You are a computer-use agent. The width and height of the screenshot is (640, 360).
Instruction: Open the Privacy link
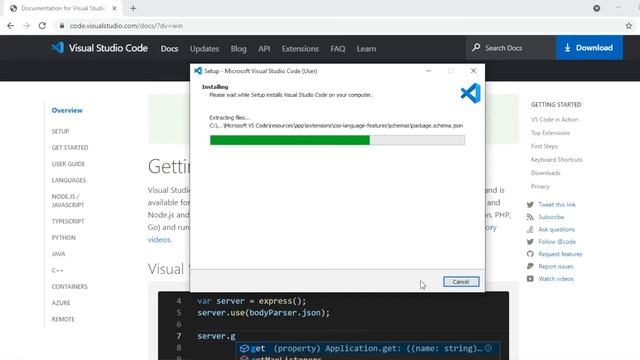pos(540,186)
